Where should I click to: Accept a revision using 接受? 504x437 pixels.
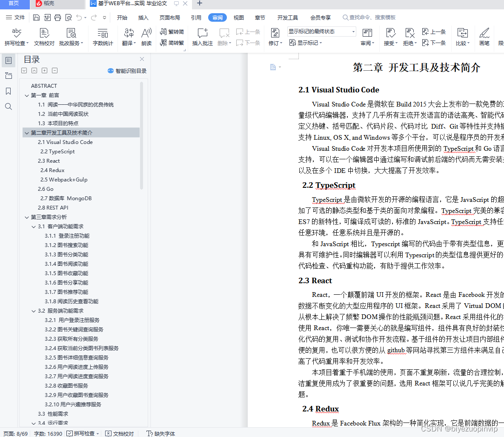point(390,37)
